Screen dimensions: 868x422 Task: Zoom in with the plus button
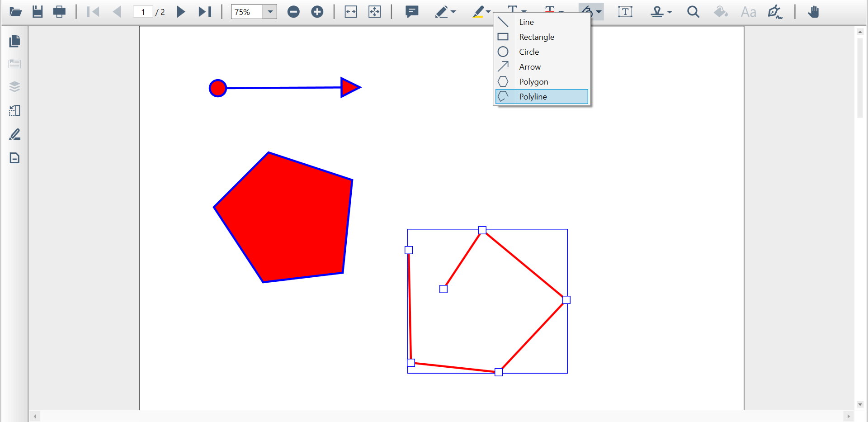pyautogui.click(x=317, y=12)
